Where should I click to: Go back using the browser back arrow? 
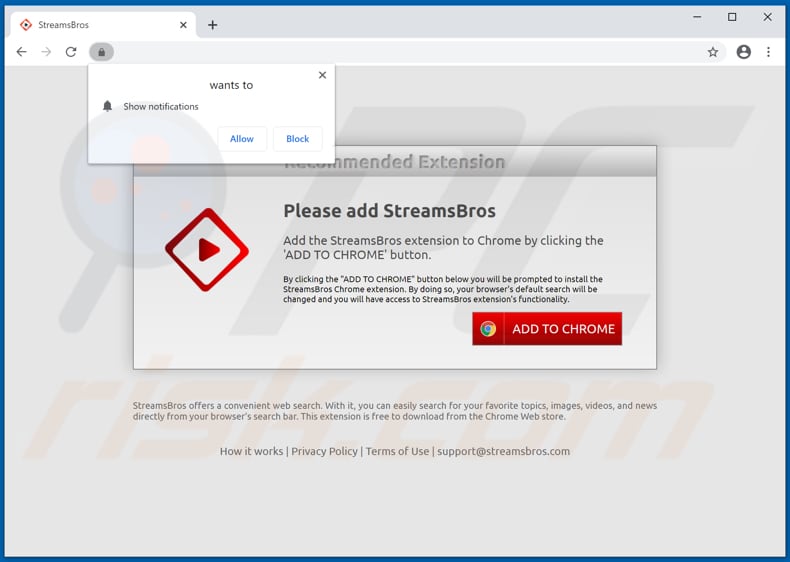(21, 52)
